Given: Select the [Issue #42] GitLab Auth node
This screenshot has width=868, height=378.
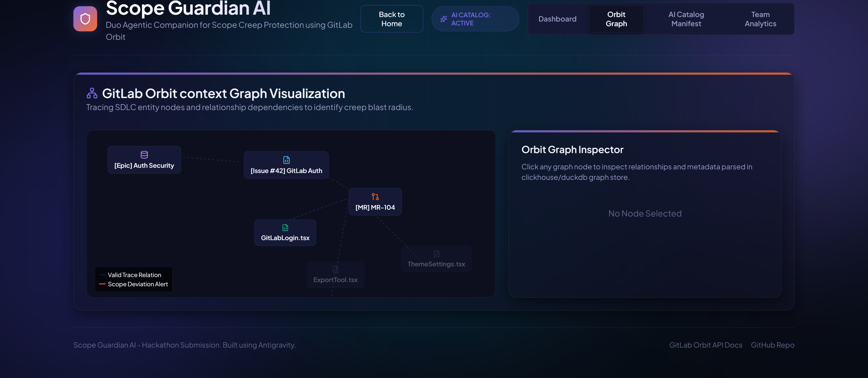Looking at the screenshot, I should click(286, 165).
